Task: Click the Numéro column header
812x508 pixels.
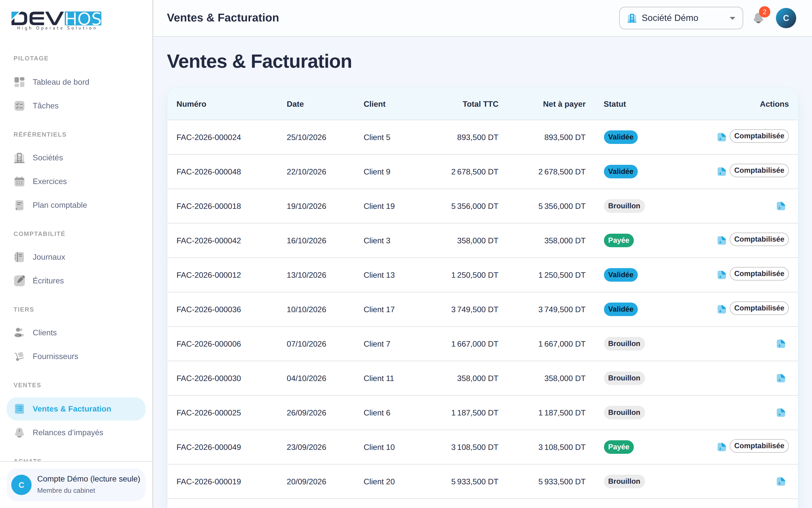Action: tap(191, 104)
